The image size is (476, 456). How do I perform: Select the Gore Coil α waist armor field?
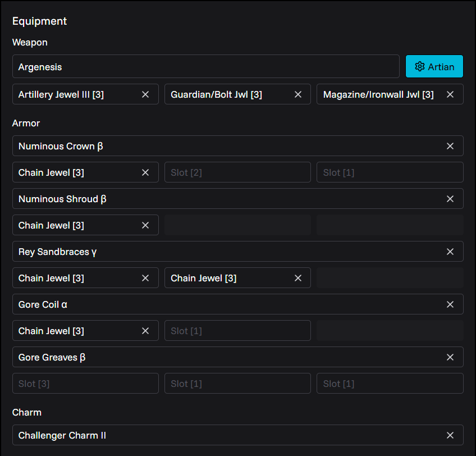pyautogui.click(x=237, y=304)
